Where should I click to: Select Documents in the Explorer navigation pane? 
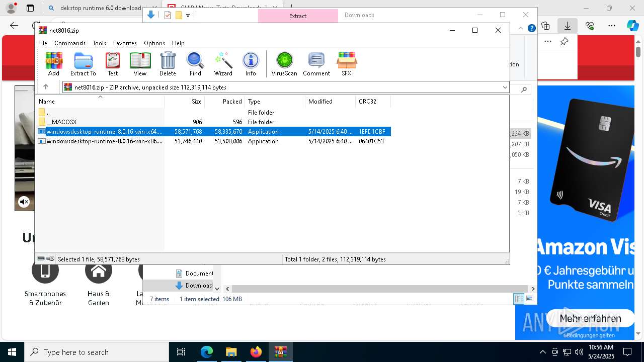[194, 274]
